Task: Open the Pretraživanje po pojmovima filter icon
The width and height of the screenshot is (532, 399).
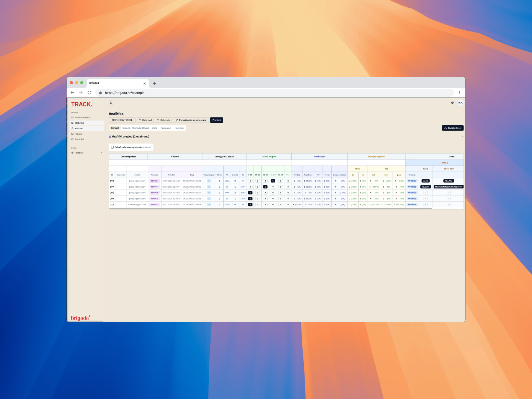Action: [x=177, y=120]
